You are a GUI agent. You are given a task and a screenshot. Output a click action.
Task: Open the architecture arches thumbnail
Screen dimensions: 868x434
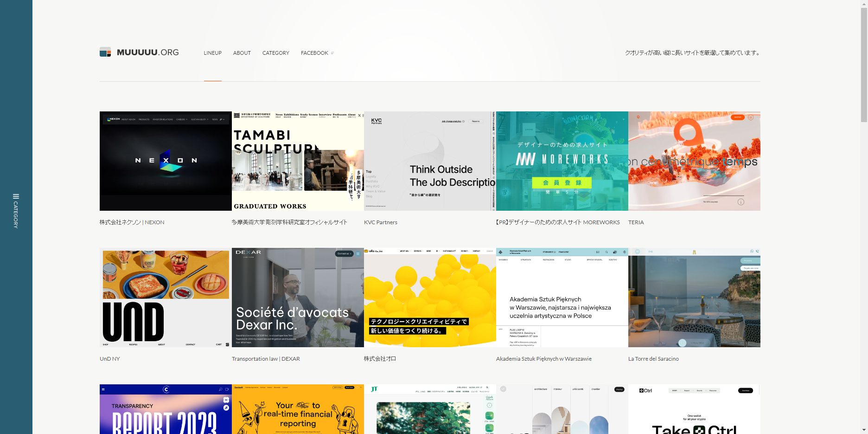(x=562, y=409)
